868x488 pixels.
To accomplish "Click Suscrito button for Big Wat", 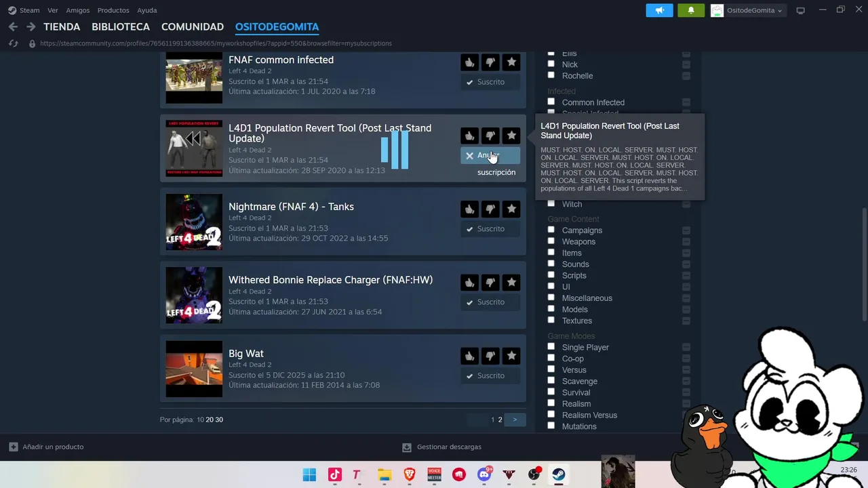I will (490, 375).
